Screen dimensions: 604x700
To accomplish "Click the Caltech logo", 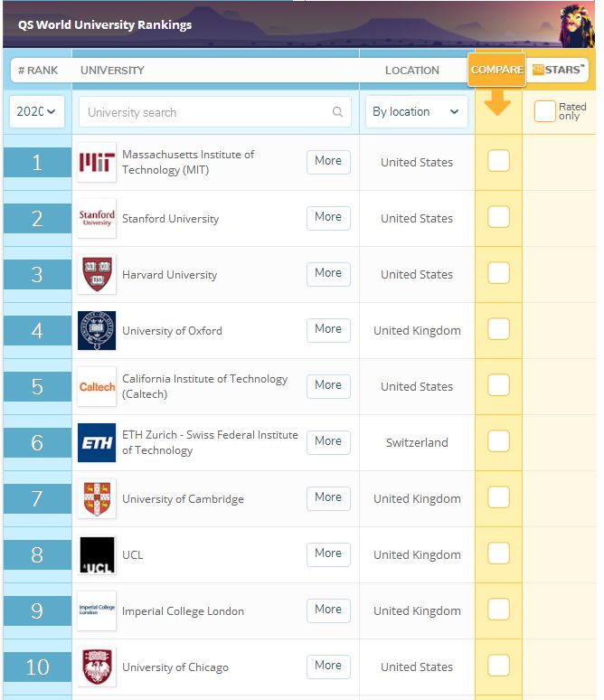I will pos(97,386).
